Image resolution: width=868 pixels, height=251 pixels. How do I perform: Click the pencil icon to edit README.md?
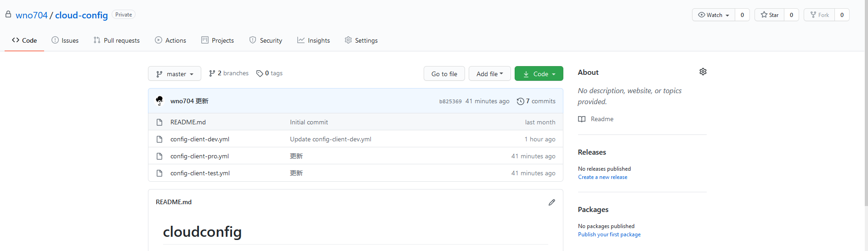pos(551,202)
